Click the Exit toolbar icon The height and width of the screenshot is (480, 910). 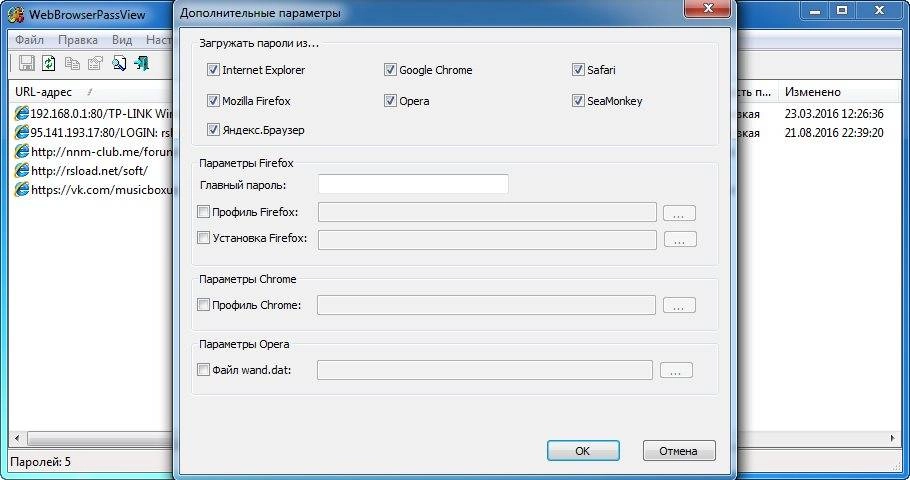pyautogui.click(x=142, y=63)
